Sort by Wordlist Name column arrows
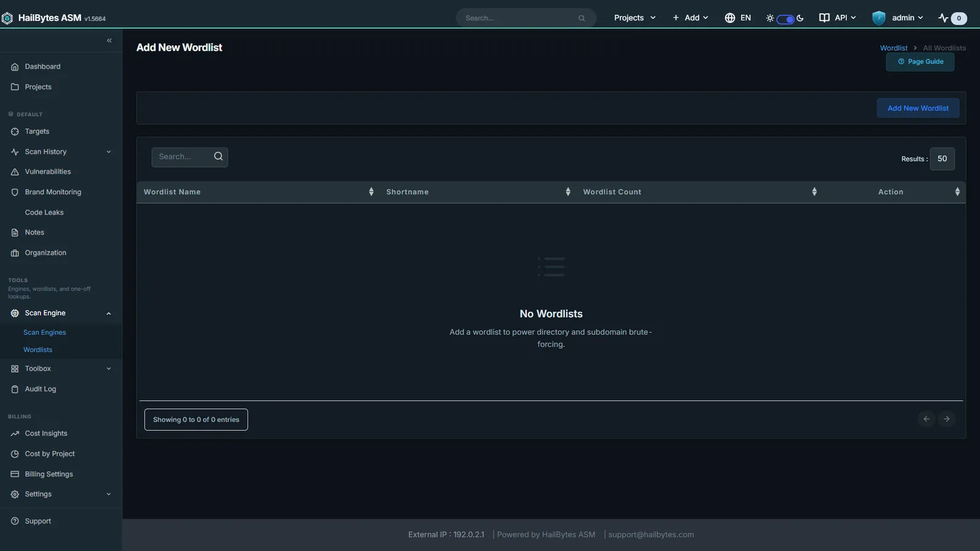This screenshot has height=551, width=980. tap(371, 192)
